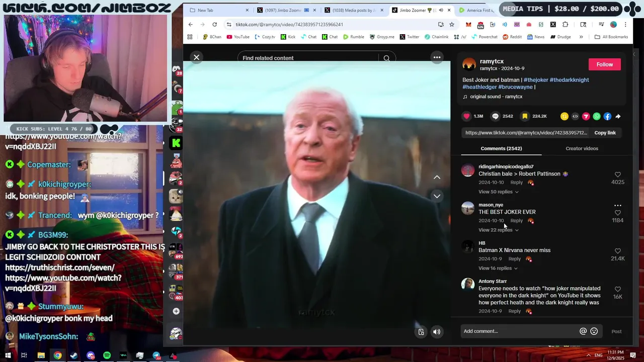Expand View 50 replies under the Christian Bale comment
Screen dimensions: 644x362
tap(498, 192)
